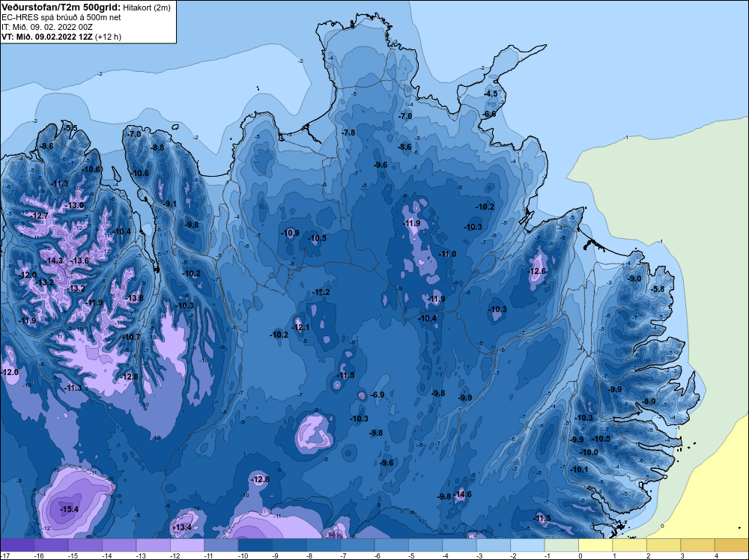Viewport: 749px width, 560px height.
Task: Click the '-12.7' temperature value
Action: [40, 216]
